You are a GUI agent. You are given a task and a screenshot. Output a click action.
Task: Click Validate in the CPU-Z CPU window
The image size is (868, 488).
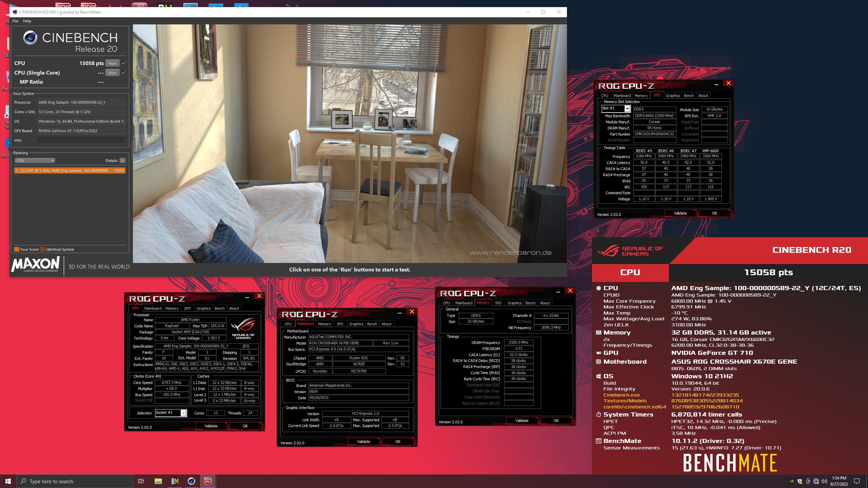[x=211, y=426]
